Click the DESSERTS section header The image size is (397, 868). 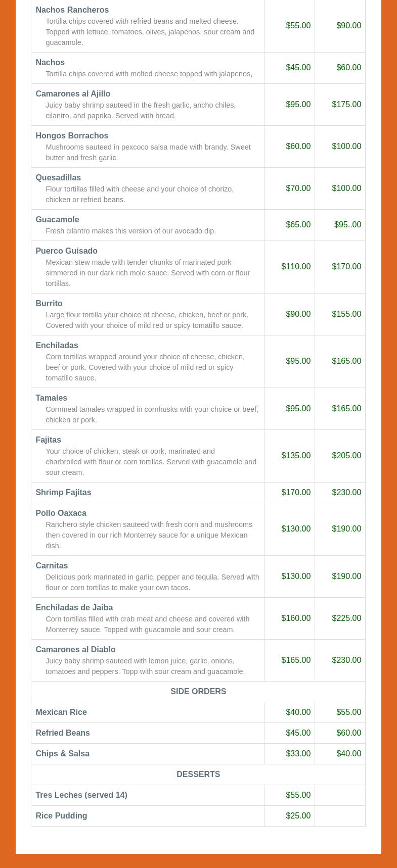coord(198,775)
